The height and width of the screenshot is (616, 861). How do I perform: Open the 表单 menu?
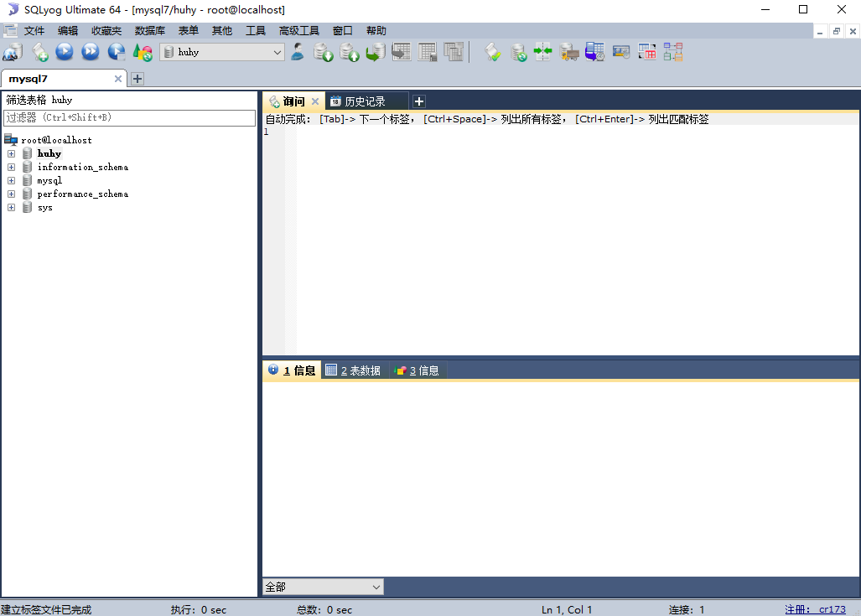pyautogui.click(x=189, y=31)
